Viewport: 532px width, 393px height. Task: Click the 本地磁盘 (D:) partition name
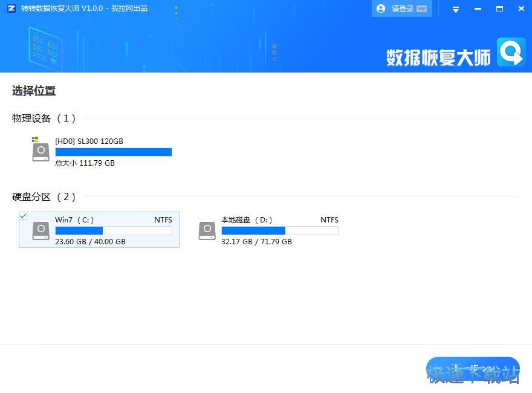pos(247,220)
